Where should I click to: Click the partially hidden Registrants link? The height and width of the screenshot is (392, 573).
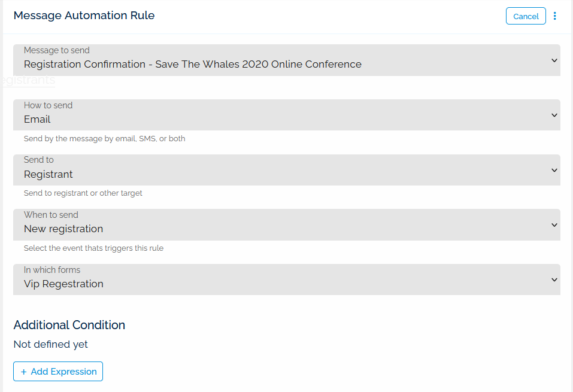[x=28, y=81]
